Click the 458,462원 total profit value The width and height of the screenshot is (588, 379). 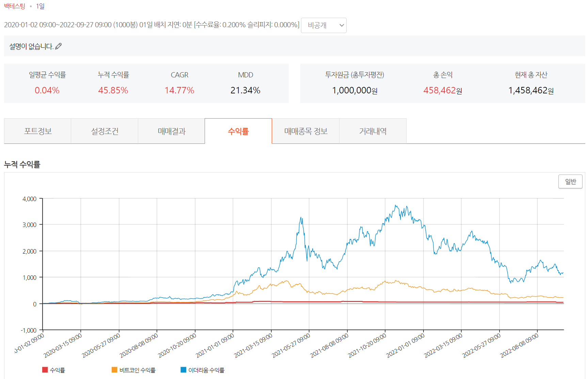pos(443,90)
